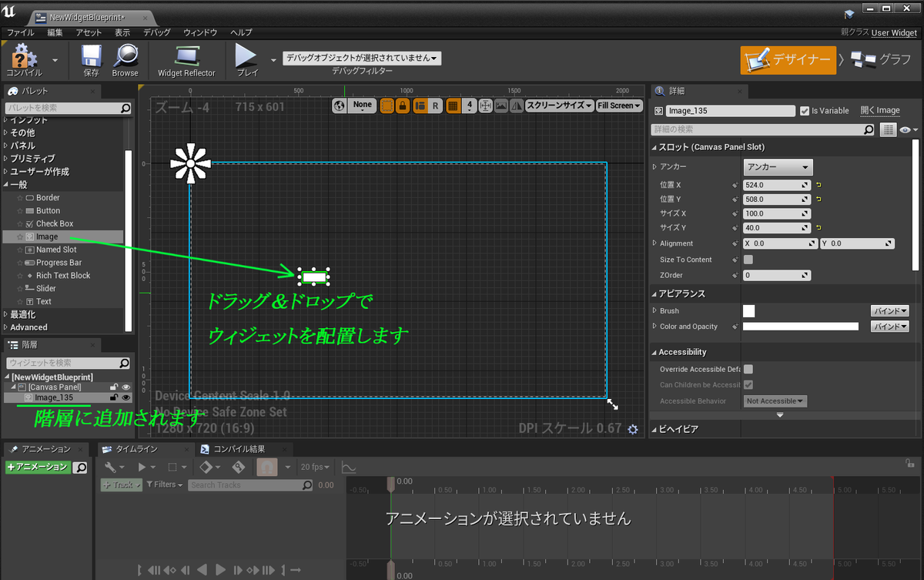Open DPI scale settings gear
924x580 pixels.
click(x=633, y=429)
